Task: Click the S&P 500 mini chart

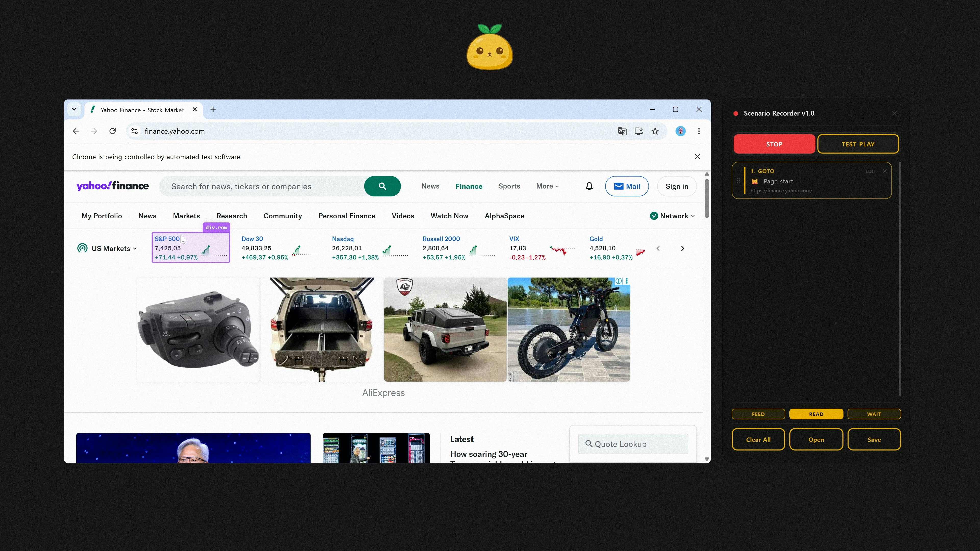Action: [214, 251]
